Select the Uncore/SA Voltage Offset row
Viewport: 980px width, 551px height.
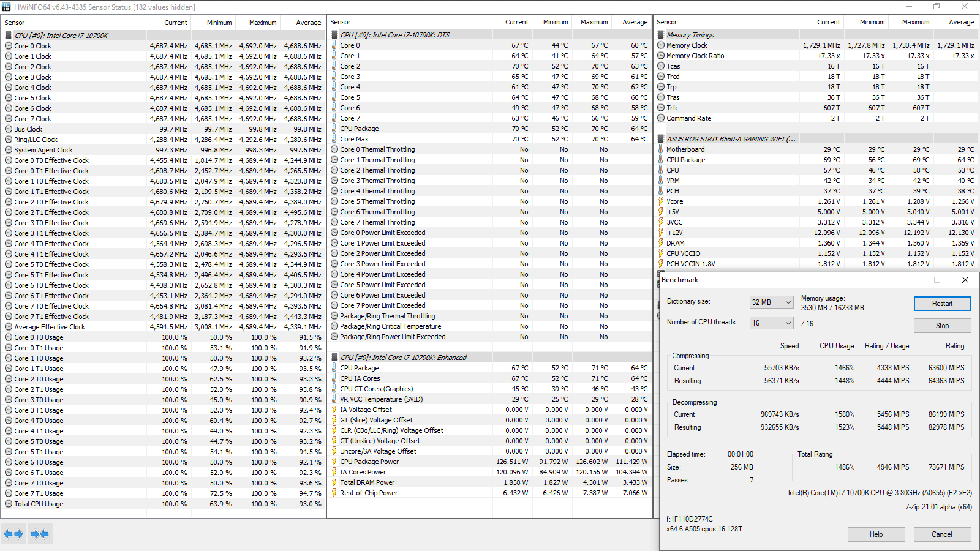[489, 451]
